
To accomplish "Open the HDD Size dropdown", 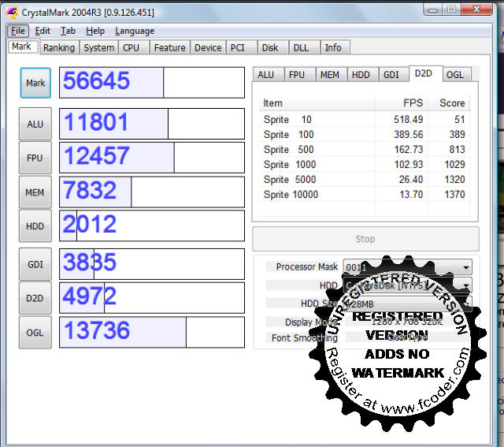I will pyautogui.click(x=407, y=304).
